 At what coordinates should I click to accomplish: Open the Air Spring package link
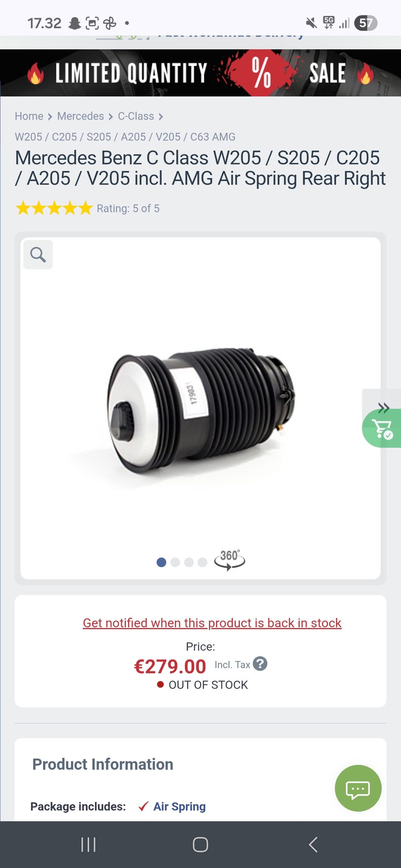pos(180,807)
